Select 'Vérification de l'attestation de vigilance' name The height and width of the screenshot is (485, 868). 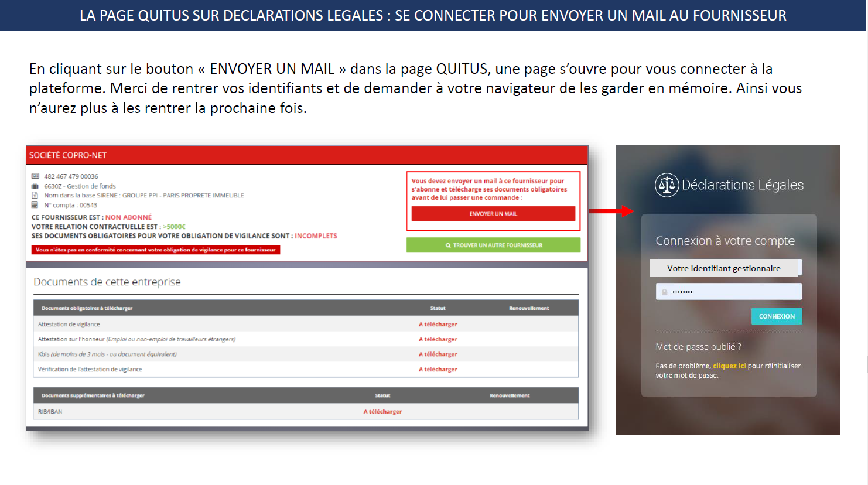90,370
